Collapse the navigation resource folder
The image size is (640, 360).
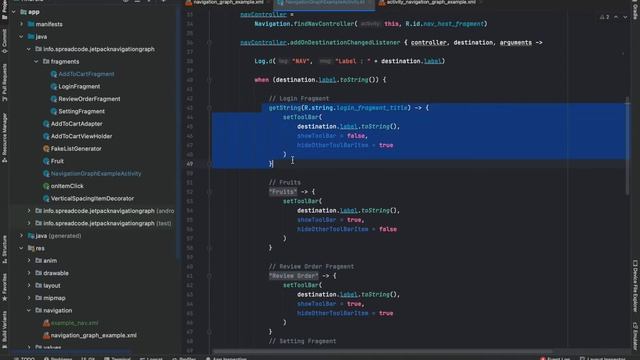pos(29,310)
